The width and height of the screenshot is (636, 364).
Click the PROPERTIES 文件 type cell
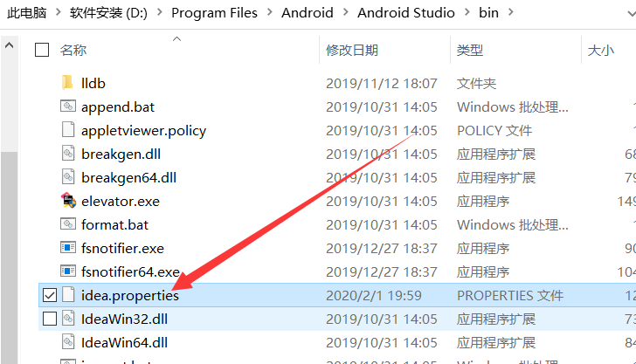[x=510, y=295]
